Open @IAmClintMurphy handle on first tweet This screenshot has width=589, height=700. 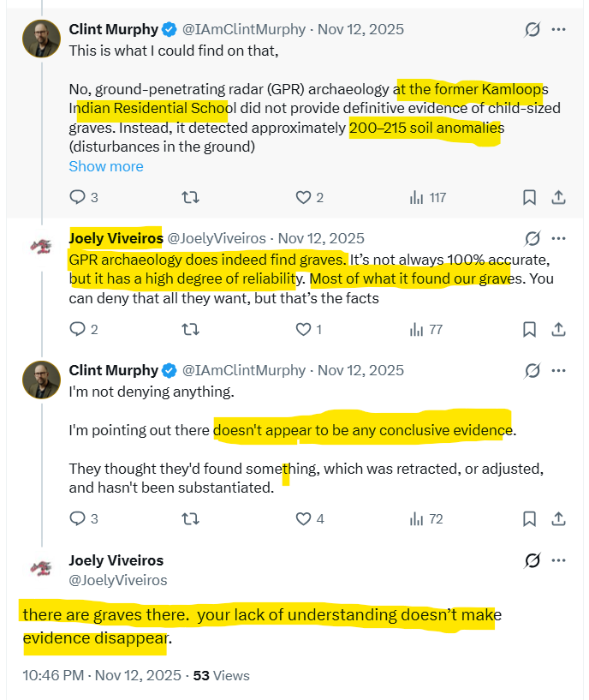tap(243, 29)
